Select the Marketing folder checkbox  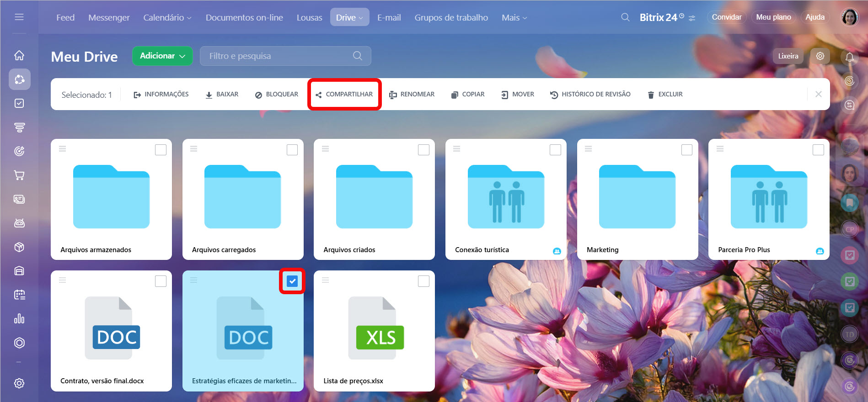pos(687,150)
